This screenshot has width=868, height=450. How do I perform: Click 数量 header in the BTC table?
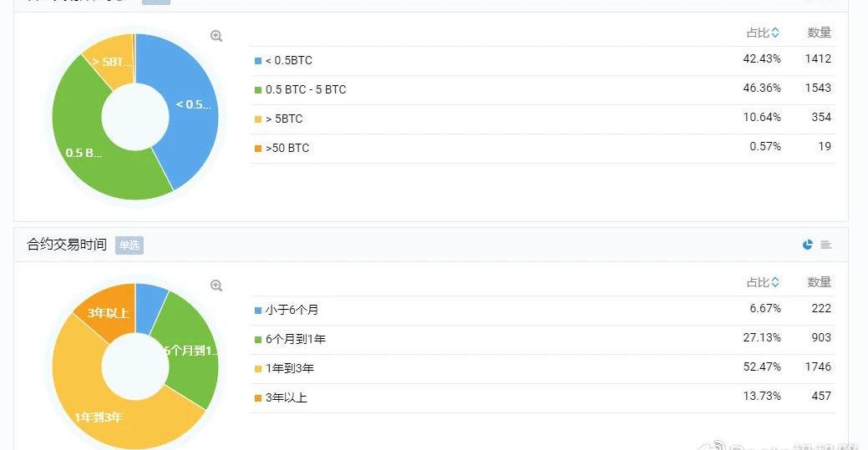click(x=819, y=33)
